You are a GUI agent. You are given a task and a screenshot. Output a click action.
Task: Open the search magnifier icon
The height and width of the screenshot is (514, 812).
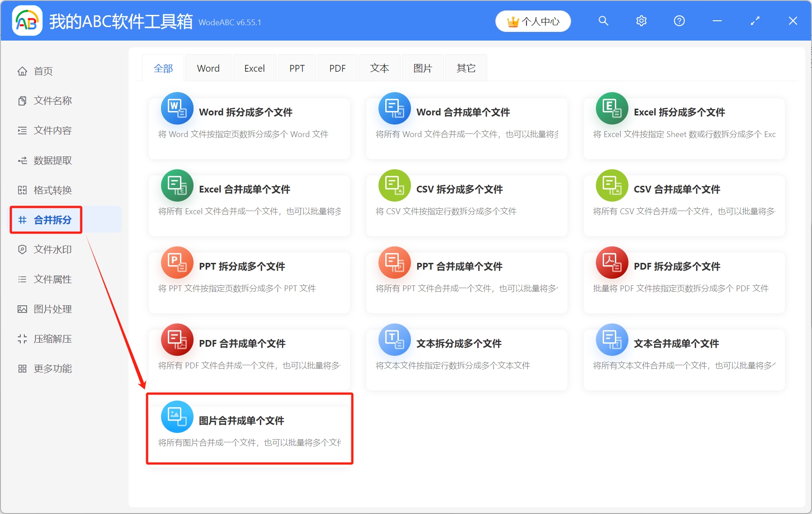(x=603, y=21)
